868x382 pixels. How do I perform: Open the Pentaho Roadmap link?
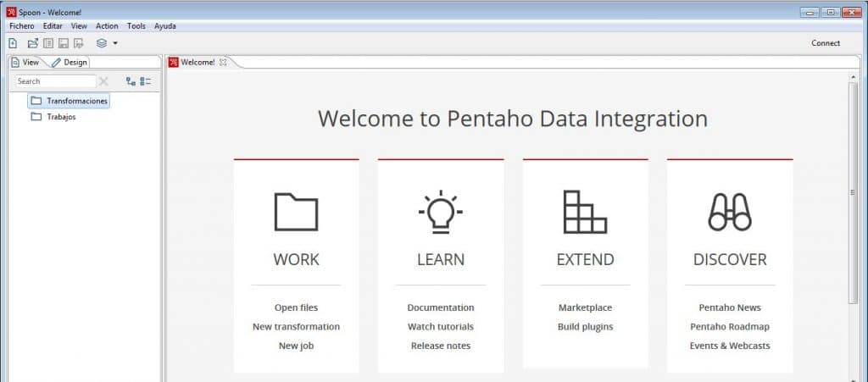click(x=730, y=327)
